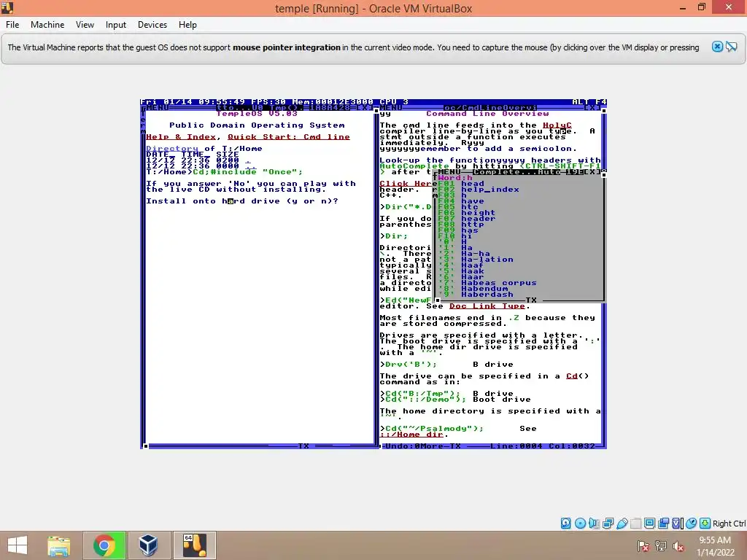Click the Right Ctrl host key label

(729, 524)
